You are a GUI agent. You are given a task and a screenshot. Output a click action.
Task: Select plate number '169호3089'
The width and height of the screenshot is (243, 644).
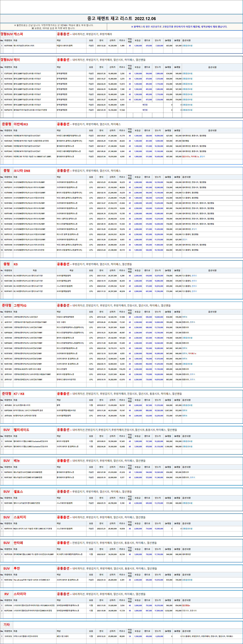[x=8, y=503]
